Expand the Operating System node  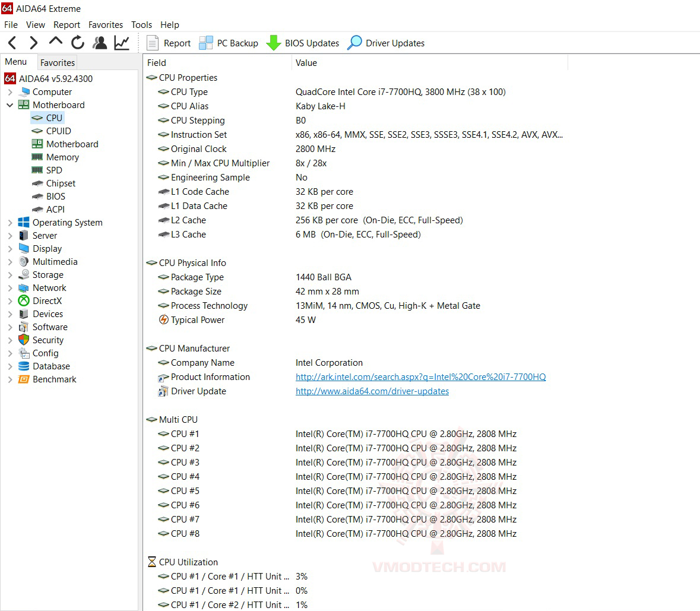(10, 223)
